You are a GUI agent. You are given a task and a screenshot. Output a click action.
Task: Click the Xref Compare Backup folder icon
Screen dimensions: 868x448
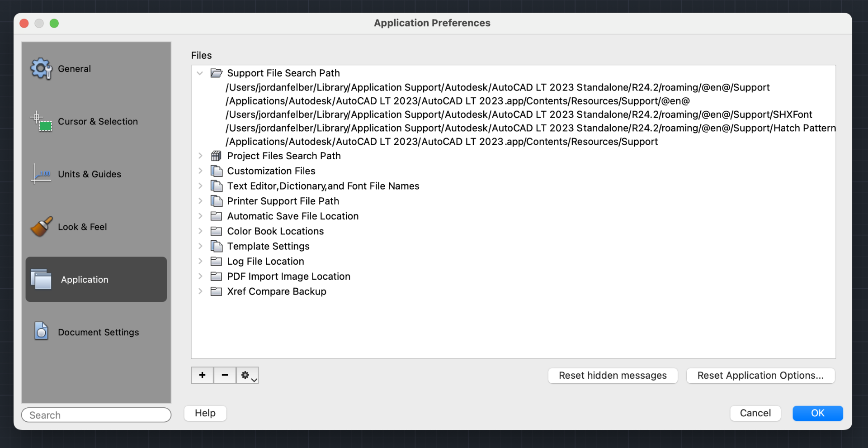click(217, 291)
